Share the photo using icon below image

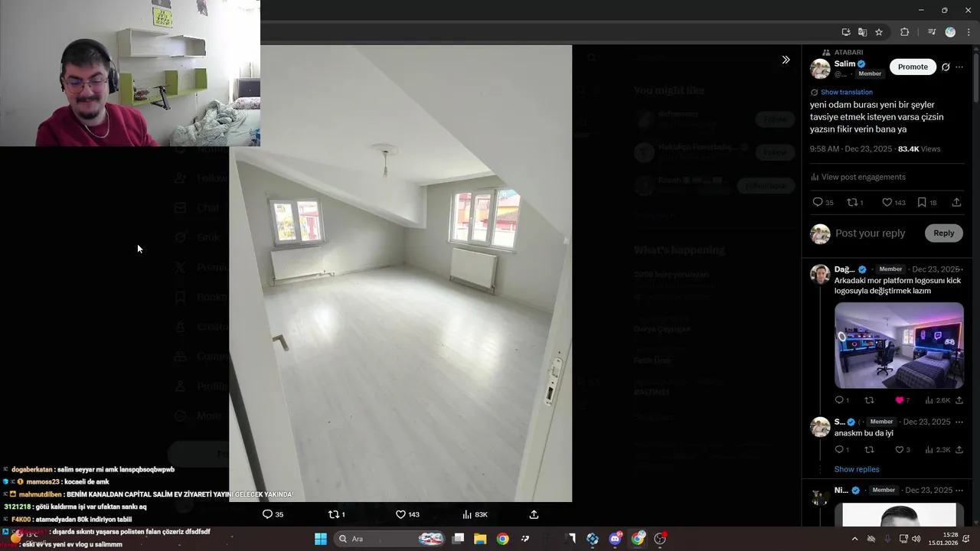tap(534, 514)
